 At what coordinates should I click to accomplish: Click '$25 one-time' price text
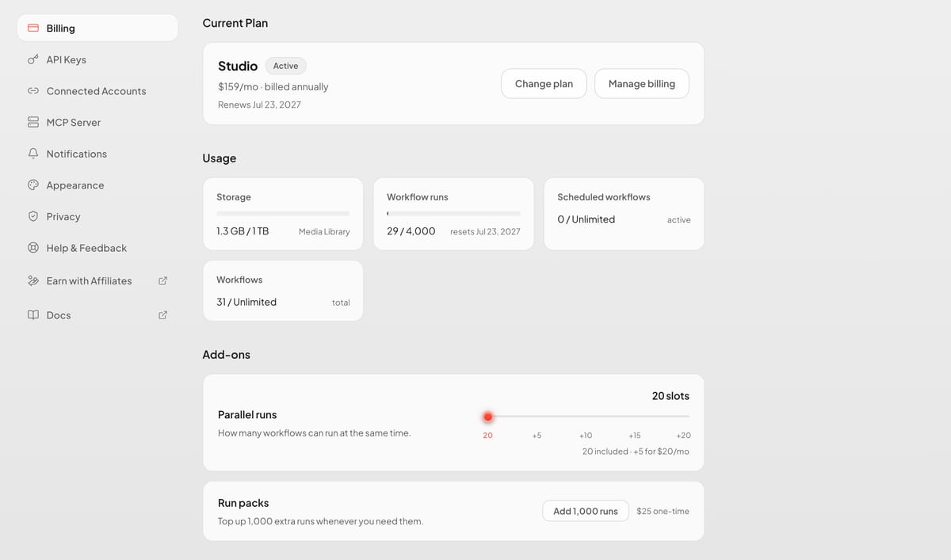(663, 511)
